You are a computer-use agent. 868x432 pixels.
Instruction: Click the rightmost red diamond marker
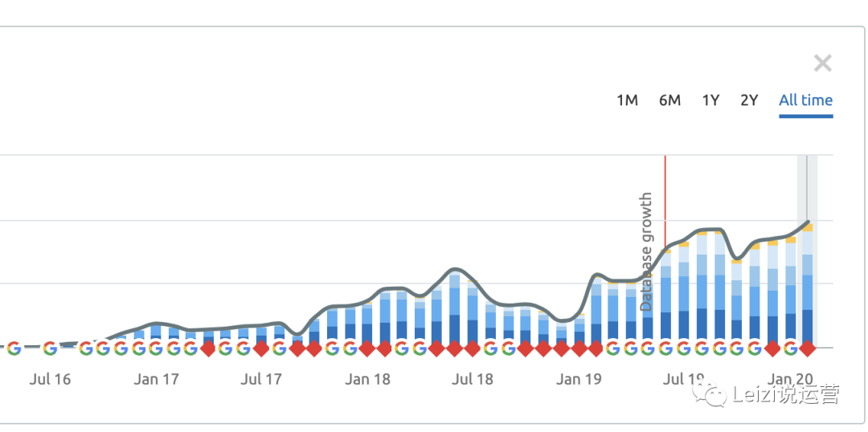click(x=808, y=348)
